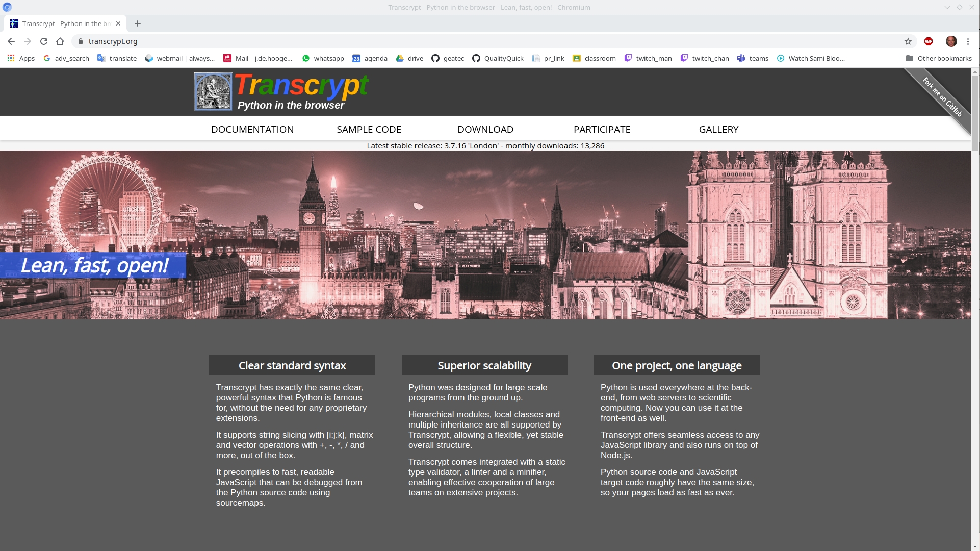
Task: Bookmark page with the star icon
Action: 908,41
